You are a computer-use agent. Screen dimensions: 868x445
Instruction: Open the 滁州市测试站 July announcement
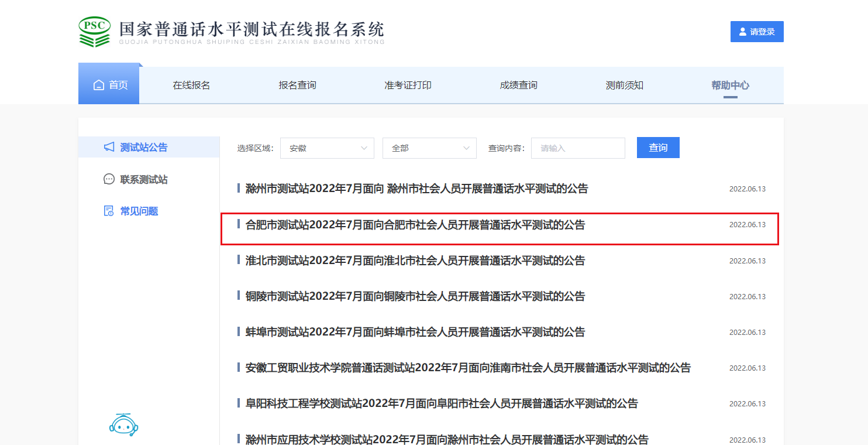(416, 189)
